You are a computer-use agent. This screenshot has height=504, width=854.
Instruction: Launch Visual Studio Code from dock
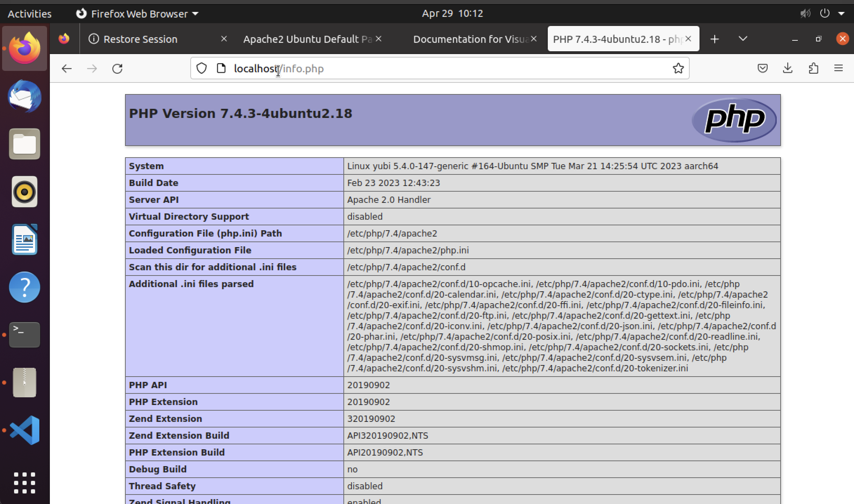(x=25, y=430)
